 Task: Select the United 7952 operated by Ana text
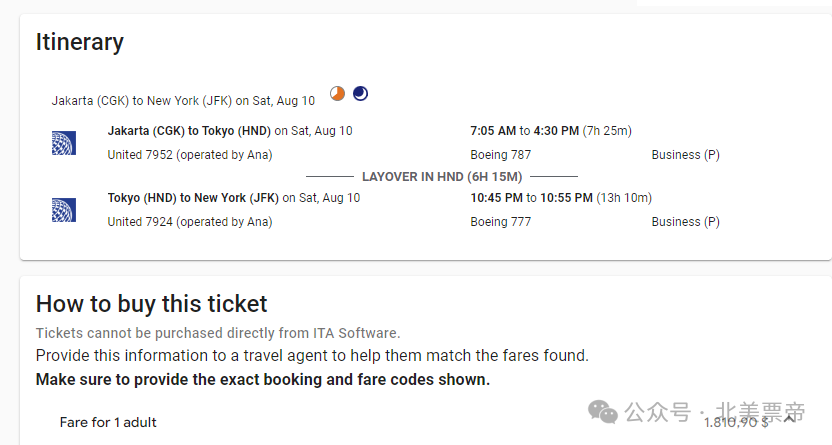coord(190,155)
